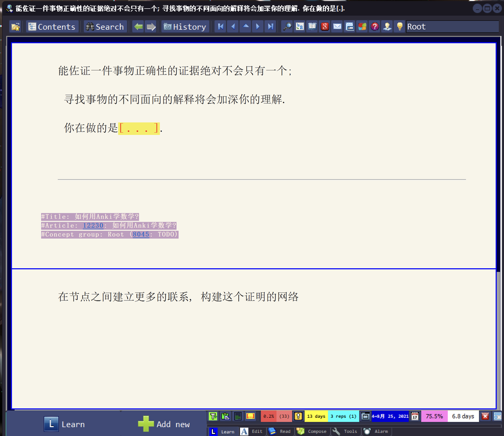Switch to the Compose tab
504x436 pixels.
pos(312,431)
